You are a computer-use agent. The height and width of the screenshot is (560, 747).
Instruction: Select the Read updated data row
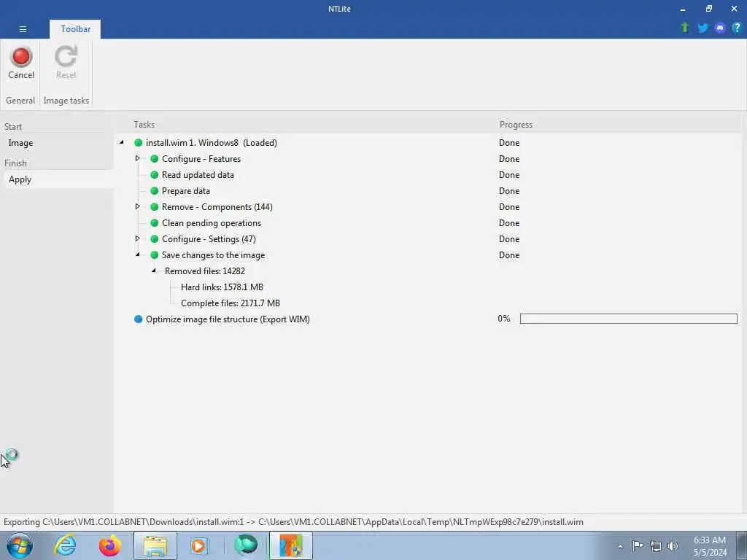click(198, 175)
